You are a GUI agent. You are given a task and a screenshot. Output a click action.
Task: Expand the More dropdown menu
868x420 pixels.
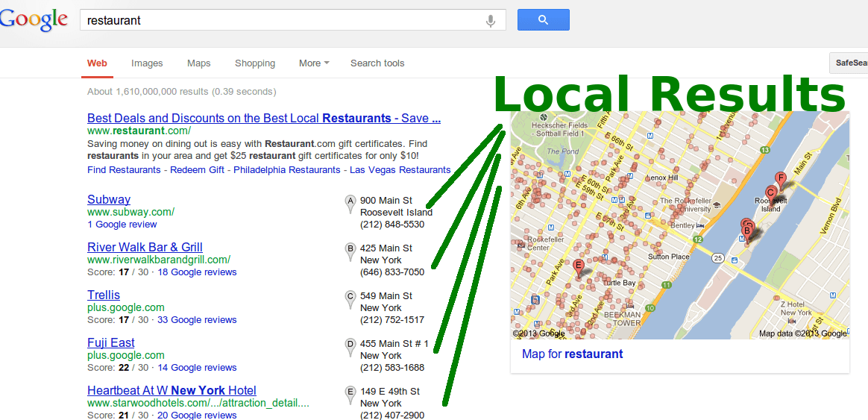click(x=314, y=63)
